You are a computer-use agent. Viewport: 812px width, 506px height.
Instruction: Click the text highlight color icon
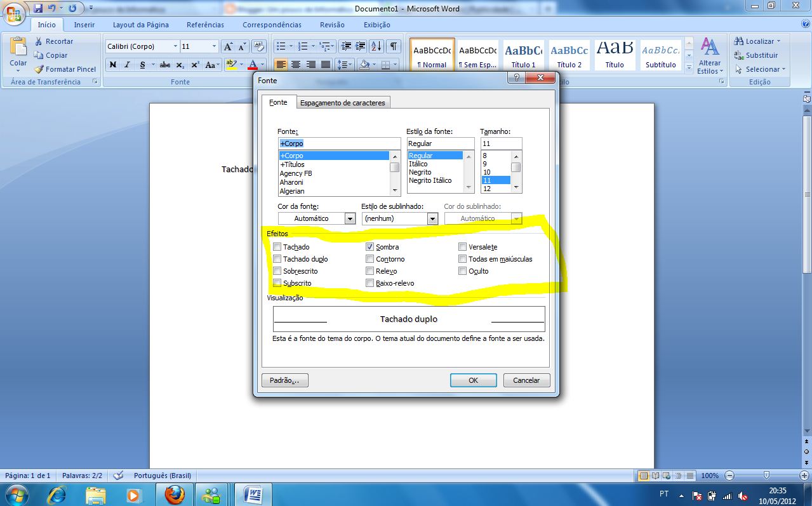pyautogui.click(x=230, y=65)
